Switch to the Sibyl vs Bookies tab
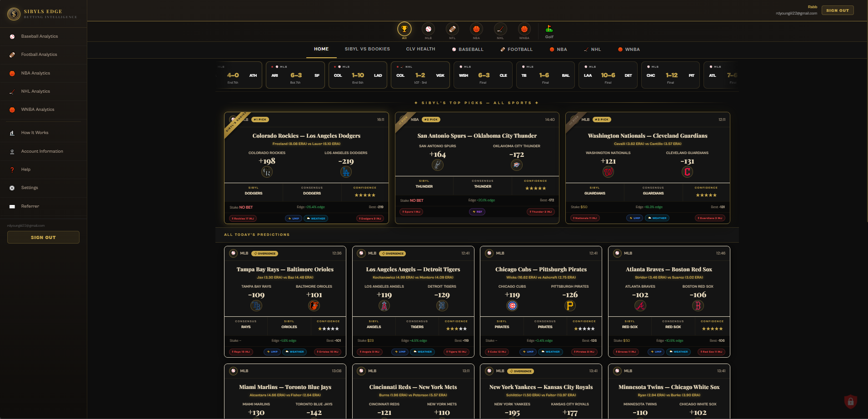 [x=367, y=49]
